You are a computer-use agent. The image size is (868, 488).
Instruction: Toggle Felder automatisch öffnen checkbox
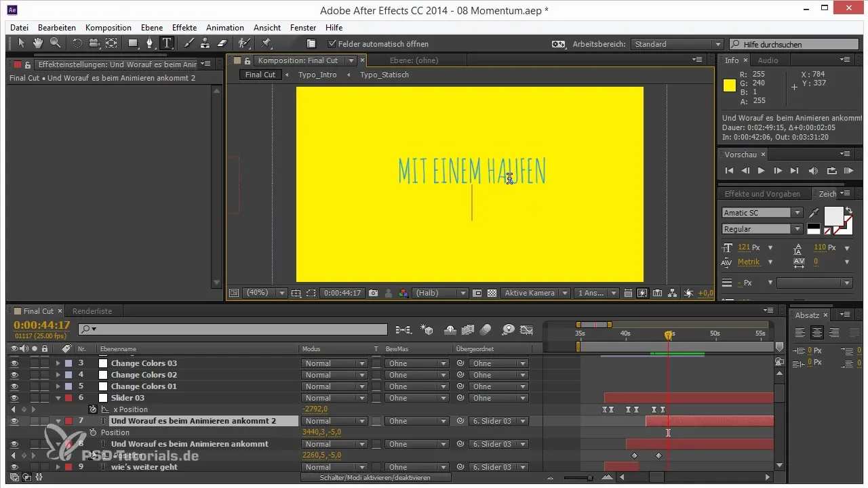coord(332,44)
